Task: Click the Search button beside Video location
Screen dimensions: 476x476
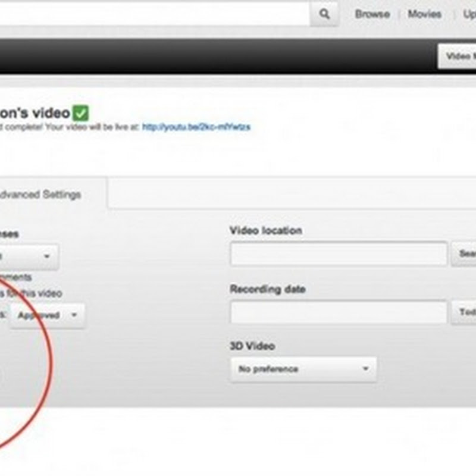Action: click(464, 254)
